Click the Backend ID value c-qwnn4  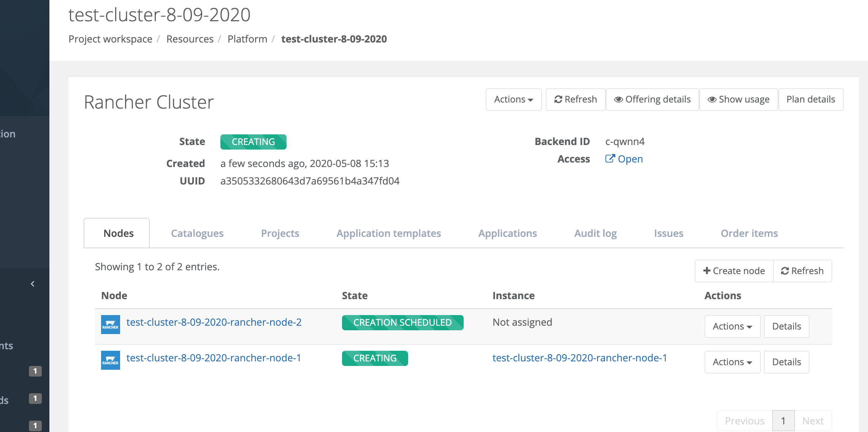point(625,142)
